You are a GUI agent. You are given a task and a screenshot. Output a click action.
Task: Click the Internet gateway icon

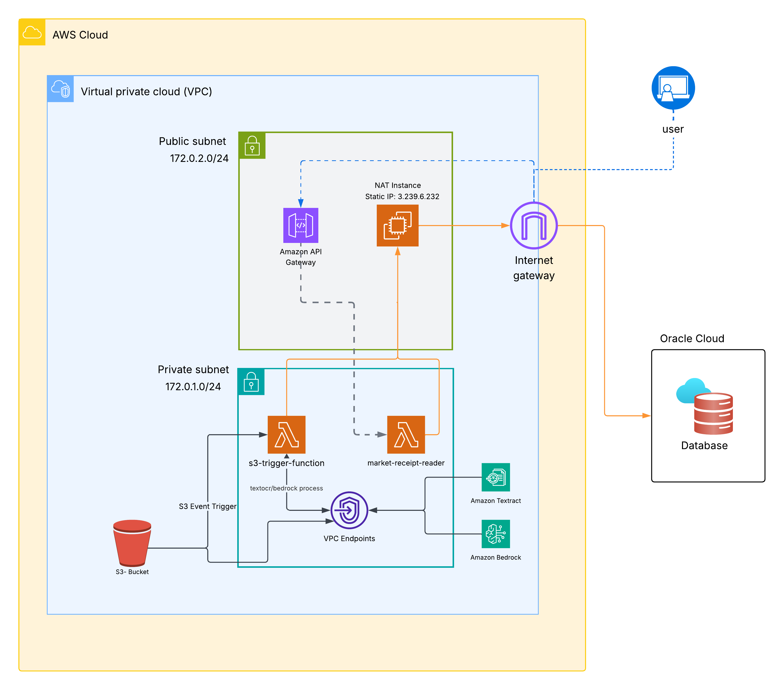coord(533,226)
